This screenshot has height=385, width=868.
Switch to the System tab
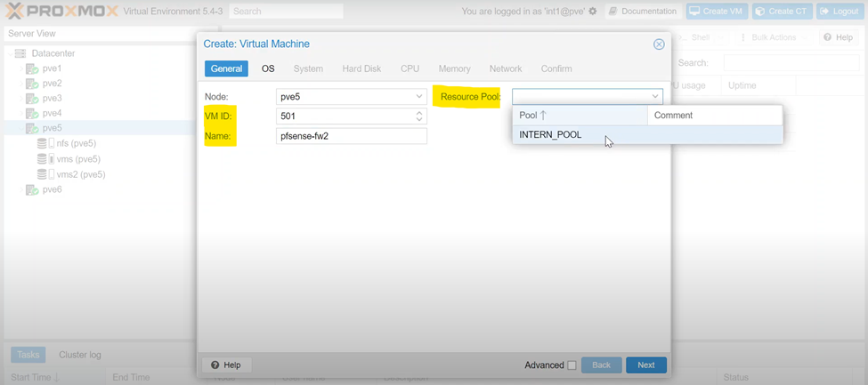click(x=308, y=68)
